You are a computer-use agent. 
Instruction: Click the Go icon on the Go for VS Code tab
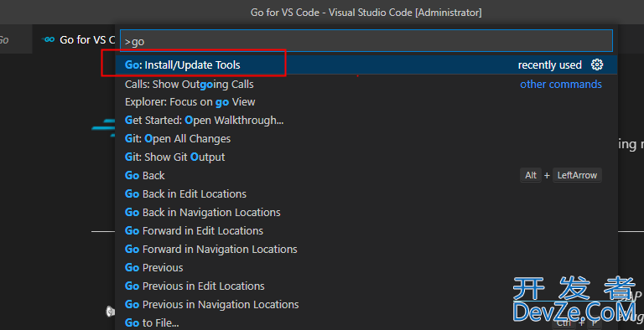[x=49, y=39]
